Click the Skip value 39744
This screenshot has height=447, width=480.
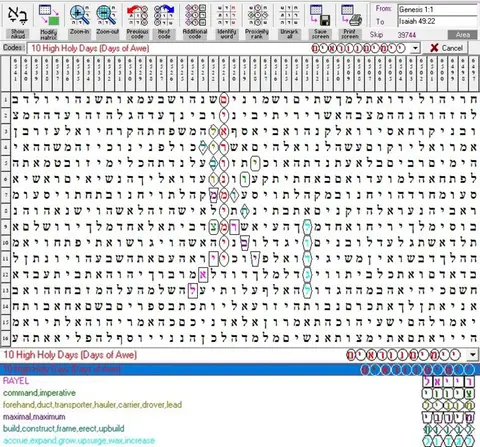(x=406, y=35)
